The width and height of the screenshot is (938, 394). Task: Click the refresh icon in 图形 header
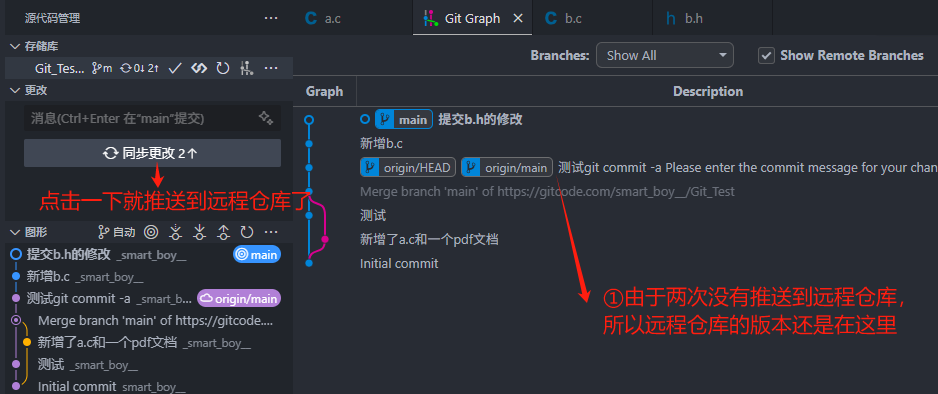tap(247, 232)
